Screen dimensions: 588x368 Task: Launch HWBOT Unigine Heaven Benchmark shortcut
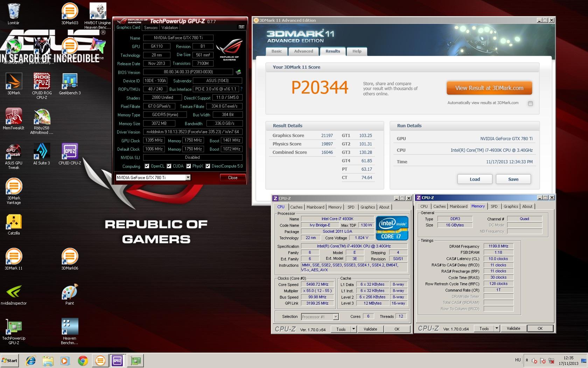coord(98,16)
